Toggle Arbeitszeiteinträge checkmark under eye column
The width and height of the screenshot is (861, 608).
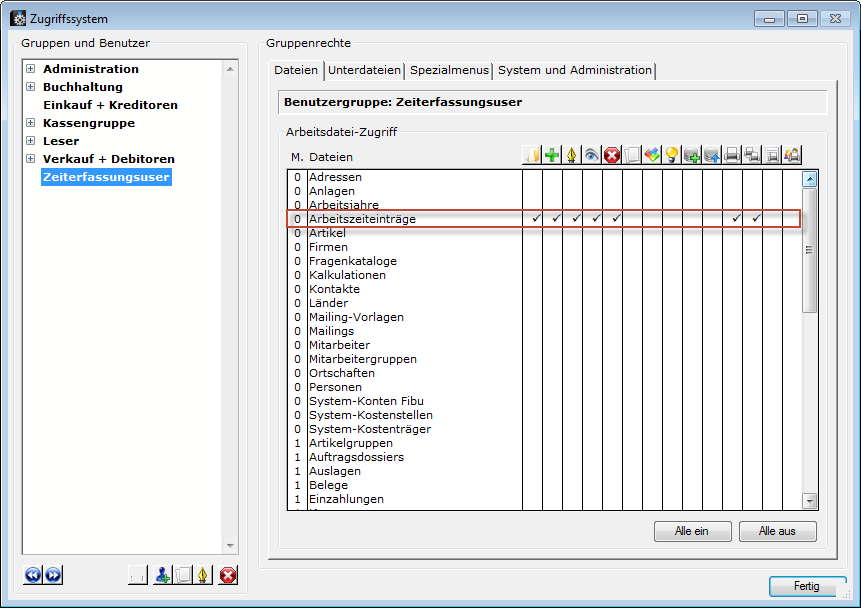coord(596,218)
